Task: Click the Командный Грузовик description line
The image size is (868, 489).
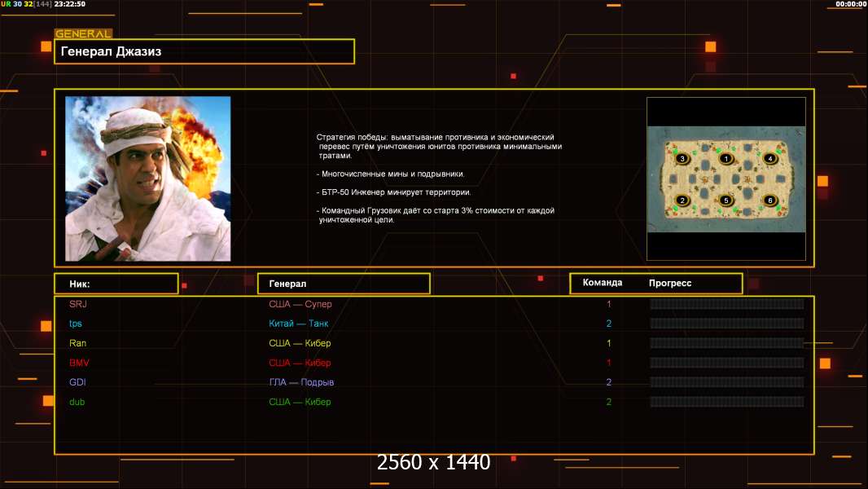Action: [436, 215]
